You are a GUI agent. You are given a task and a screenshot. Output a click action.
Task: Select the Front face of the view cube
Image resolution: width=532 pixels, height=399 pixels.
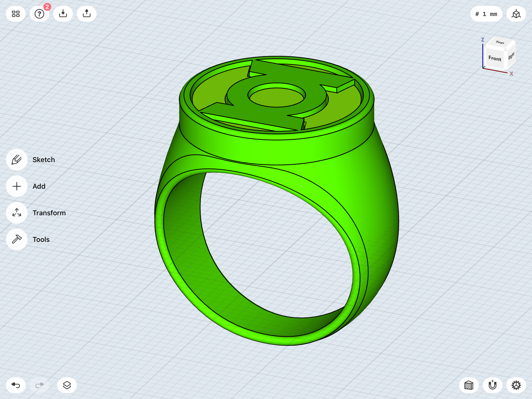495,58
